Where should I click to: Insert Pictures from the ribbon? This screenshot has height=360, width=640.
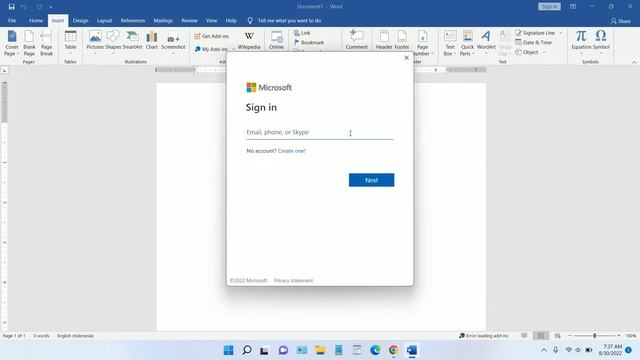[95, 42]
